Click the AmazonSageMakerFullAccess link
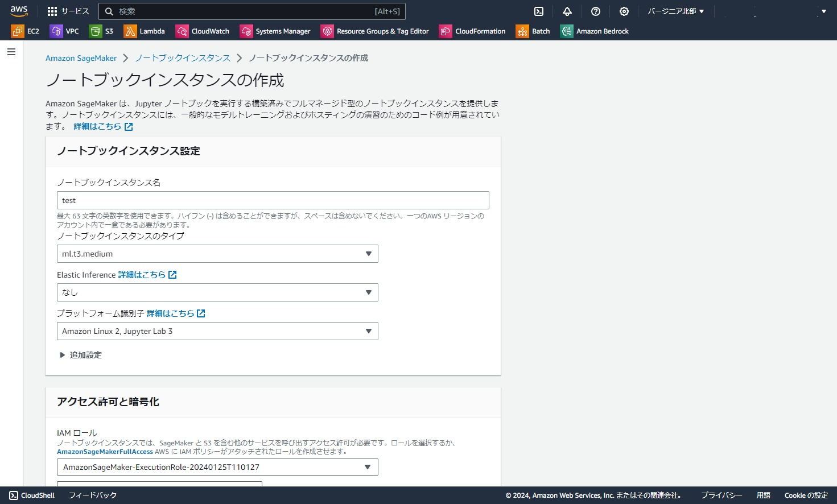This screenshot has height=504, width=837. (105, 452)
